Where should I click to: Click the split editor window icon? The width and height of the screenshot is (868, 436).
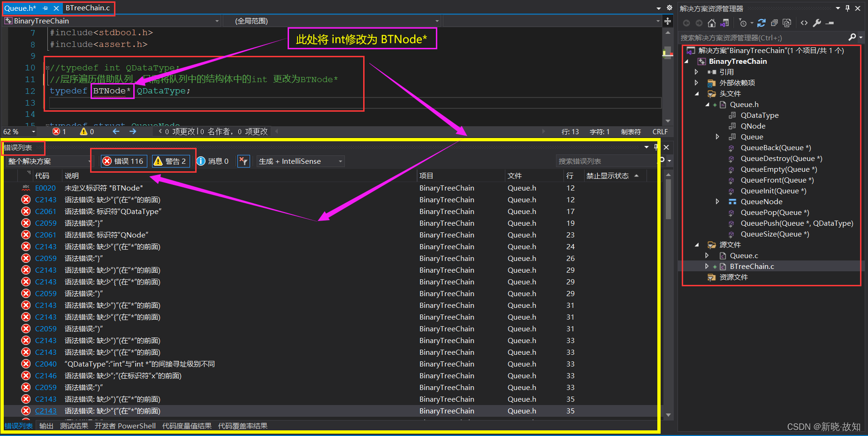[x=668, y=21]
